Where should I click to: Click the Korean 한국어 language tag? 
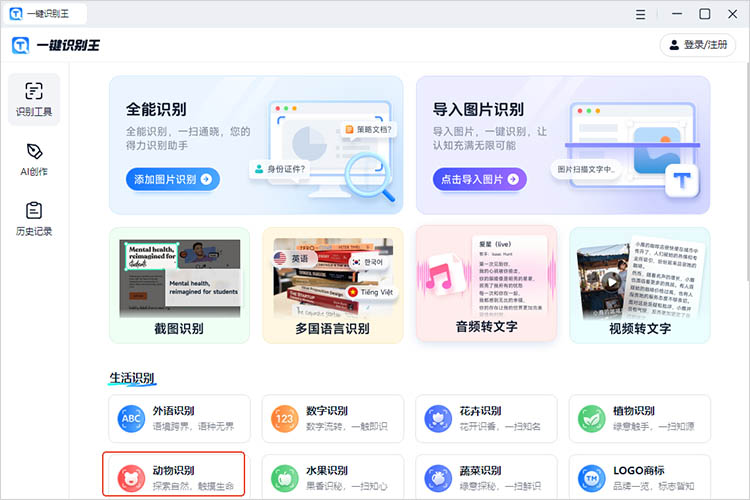367,262
